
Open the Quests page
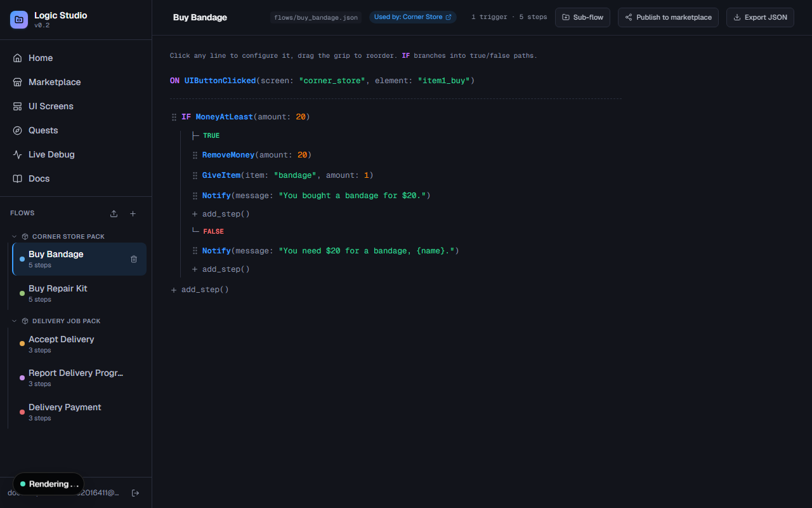click(x=75, y=130)
